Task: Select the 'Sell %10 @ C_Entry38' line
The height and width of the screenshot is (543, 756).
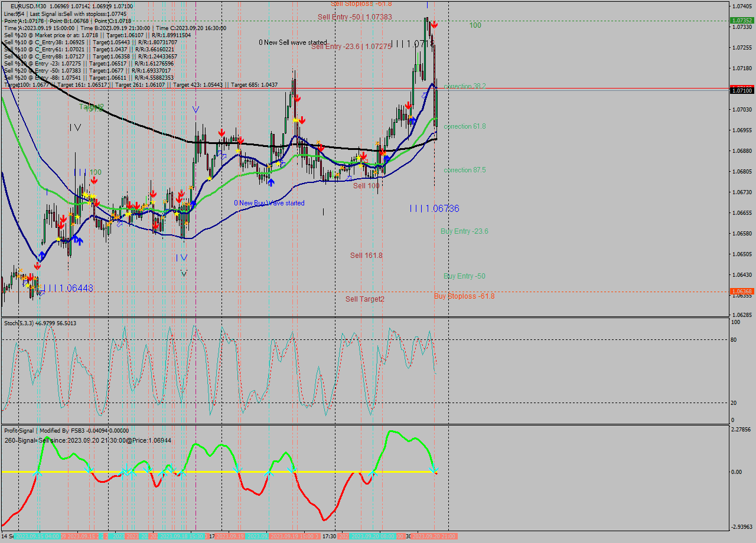Action: [90, 42]
